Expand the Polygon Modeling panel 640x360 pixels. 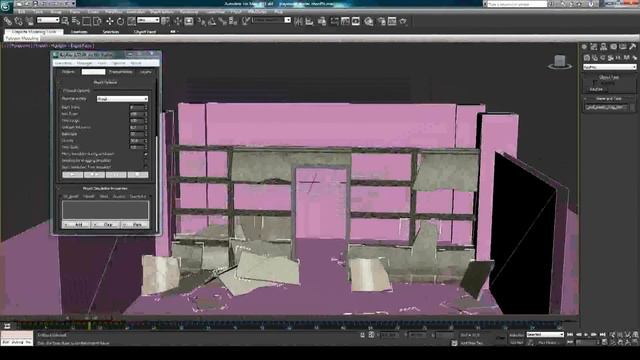(x=22, y=38)
